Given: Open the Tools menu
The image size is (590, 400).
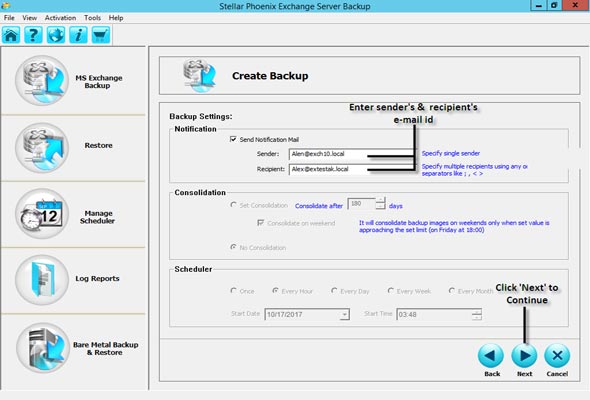Looking at the screenshot, I should click(92, 18).
